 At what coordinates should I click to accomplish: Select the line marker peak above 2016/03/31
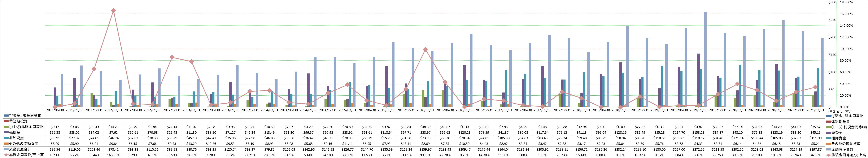tap(425, 50)
